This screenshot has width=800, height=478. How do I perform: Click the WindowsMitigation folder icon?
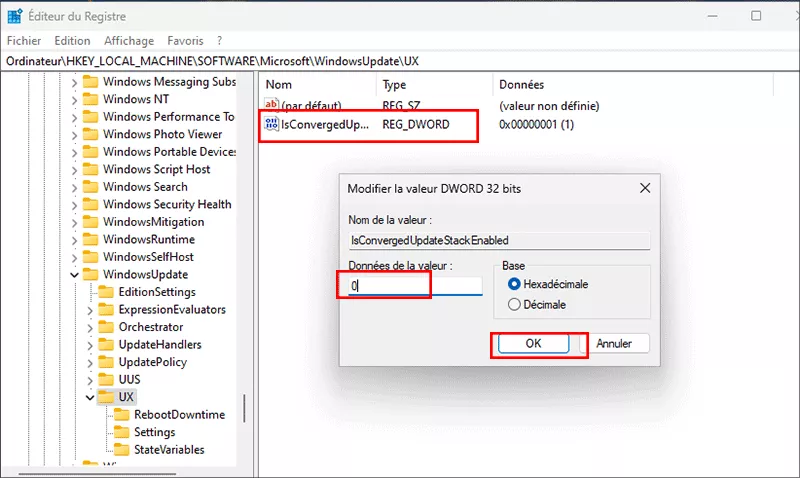(x=90, y=221)
